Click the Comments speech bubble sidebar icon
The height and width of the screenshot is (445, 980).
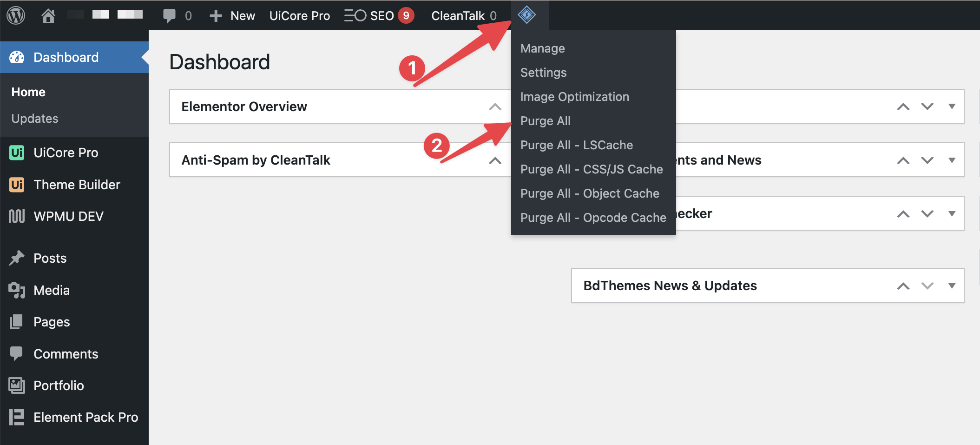pyautogui.click(x=17, y=354)
